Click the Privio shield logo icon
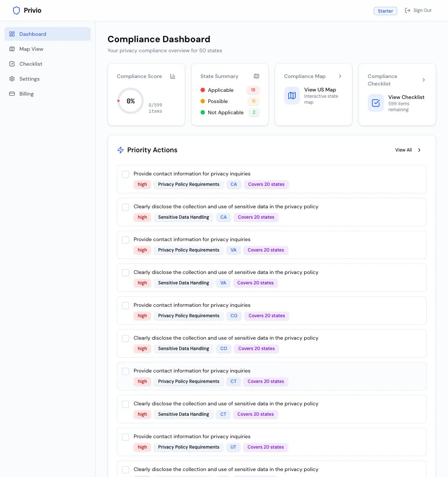 [16, 10]
